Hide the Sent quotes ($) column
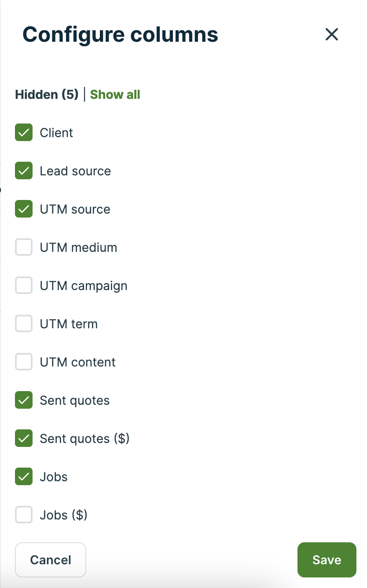The width and height of the screenshot is (367, 588). 24,439
